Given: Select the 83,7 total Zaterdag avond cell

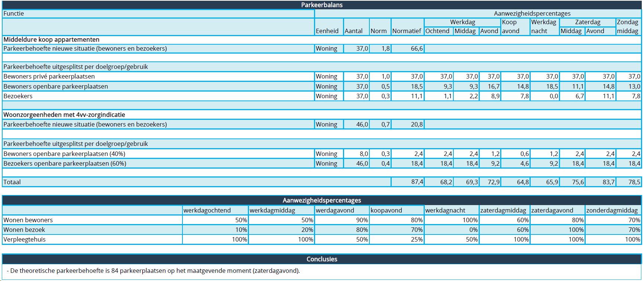Looking at the screenshot, I should coord(600,182).
